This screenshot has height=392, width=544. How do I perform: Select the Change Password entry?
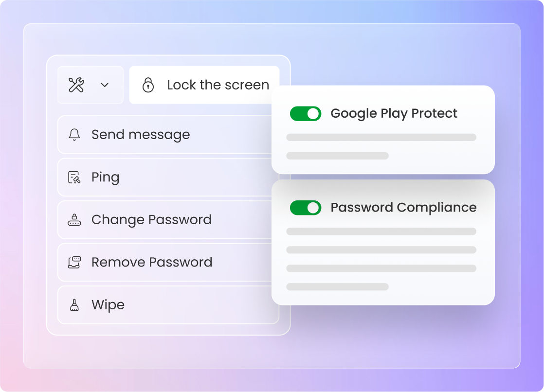coord(165,220)
